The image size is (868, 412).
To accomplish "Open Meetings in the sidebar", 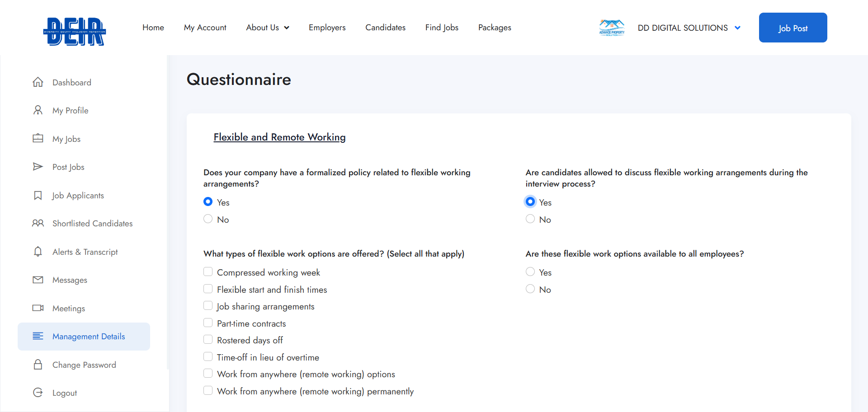I will pos(69,309).
